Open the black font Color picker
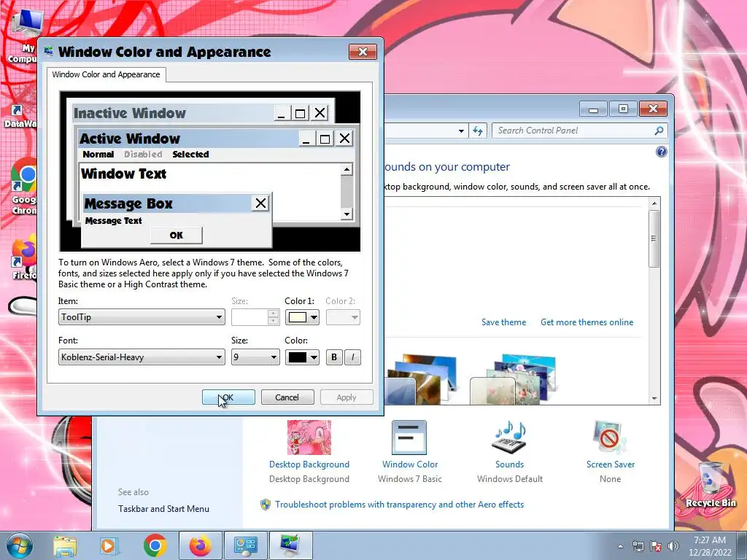Viewport: 747px width, 560px height. (x=302, y=357)
